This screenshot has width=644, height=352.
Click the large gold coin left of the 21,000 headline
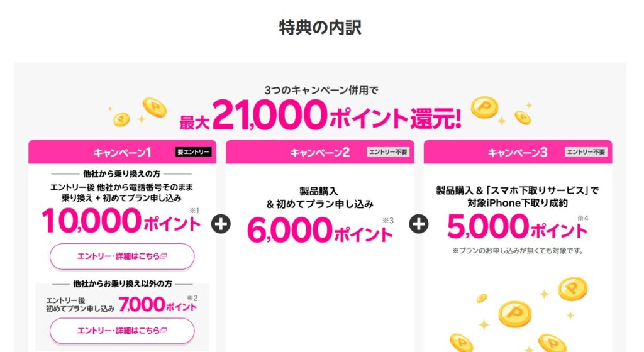153,107
